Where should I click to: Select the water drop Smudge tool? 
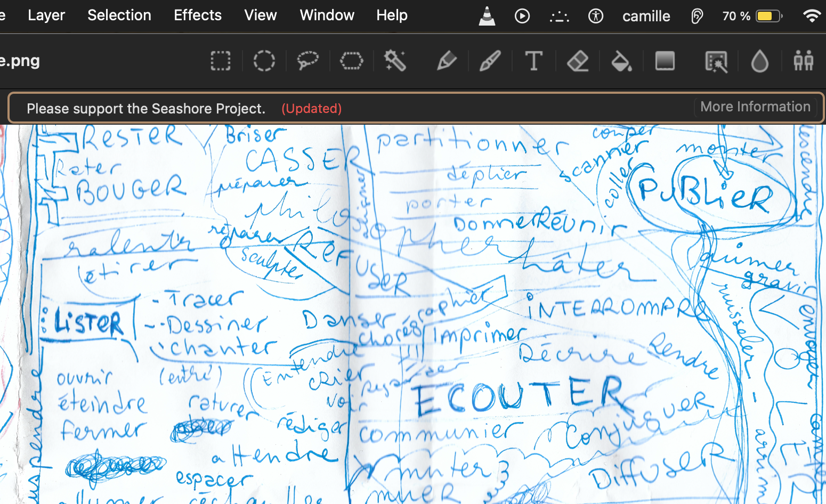[759, 61]
